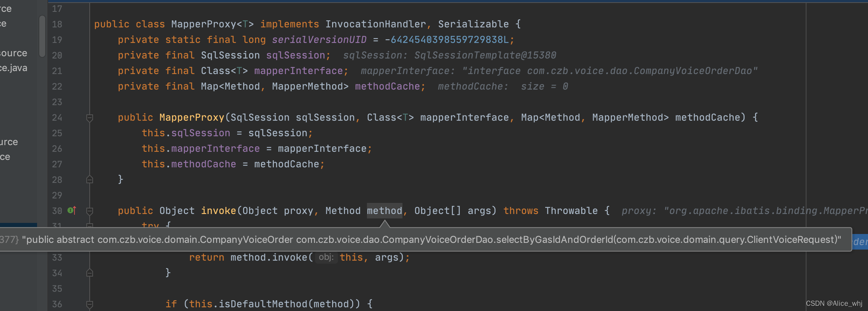This screenshot has height=311, width=868.
Task: Click 'Throwable' in the invoke signature
Action: pyautogui.click(x=572, y=211)
